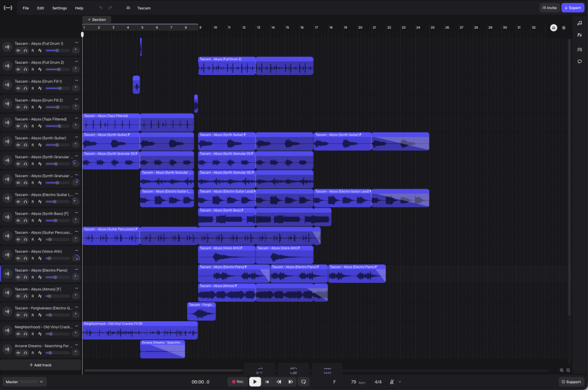Image resolution: width=588 pixels, height=390 pixels.
Task: Open the Settings menu
Action: click(59, 8)
